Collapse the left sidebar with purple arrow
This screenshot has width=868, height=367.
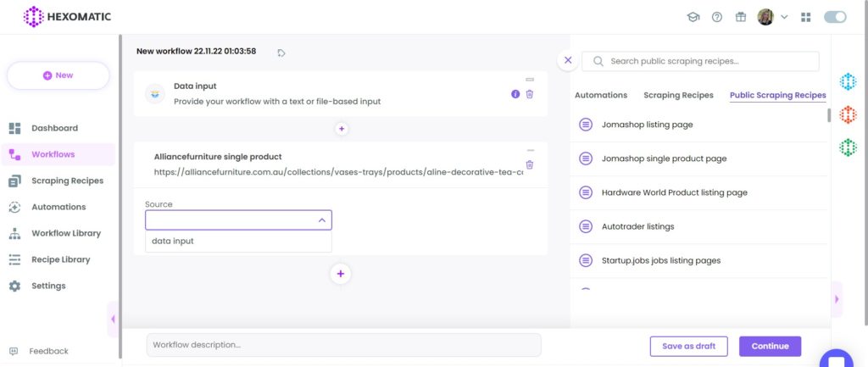pos(113,319)
